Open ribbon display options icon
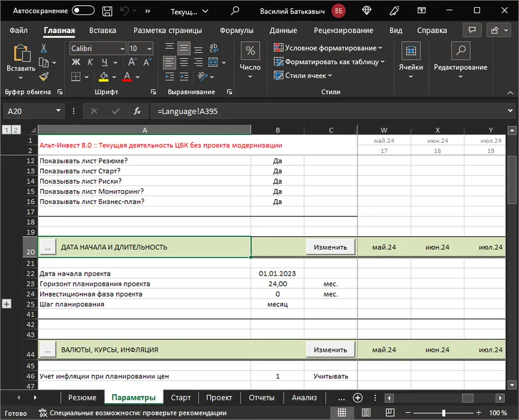Viewport: 519px width, 420px height. pos(421,10)
